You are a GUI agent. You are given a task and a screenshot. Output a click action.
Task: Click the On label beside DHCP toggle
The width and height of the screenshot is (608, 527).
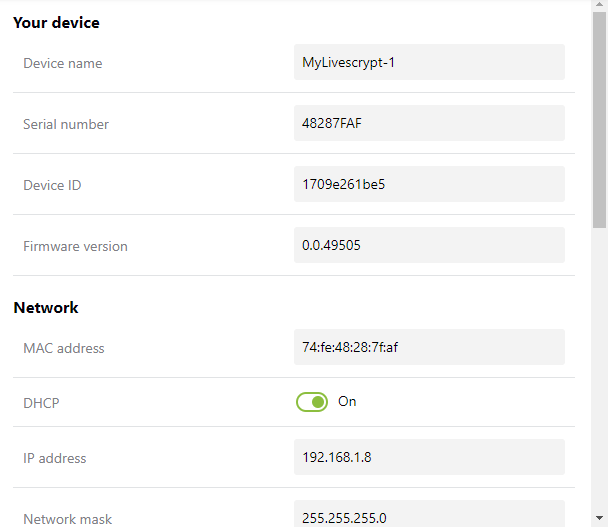click(347, 402)
